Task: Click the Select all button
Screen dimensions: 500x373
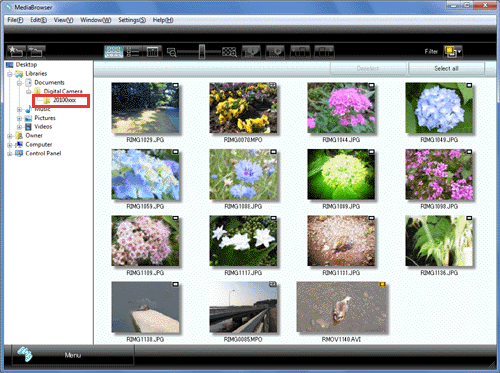Action: tap(446, 68)
